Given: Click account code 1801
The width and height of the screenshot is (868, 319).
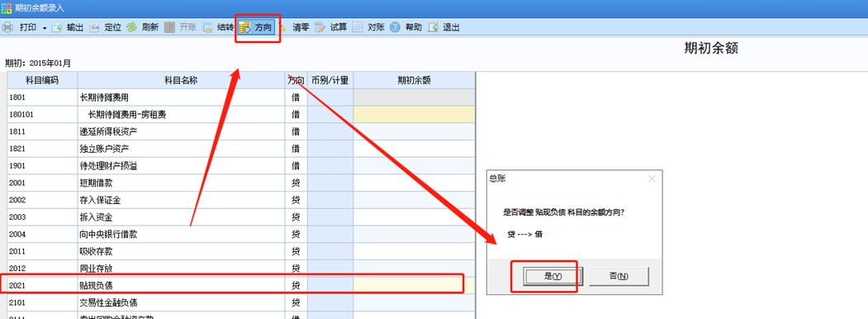Looking at the screenshot, I should click(x=17, y=98).
